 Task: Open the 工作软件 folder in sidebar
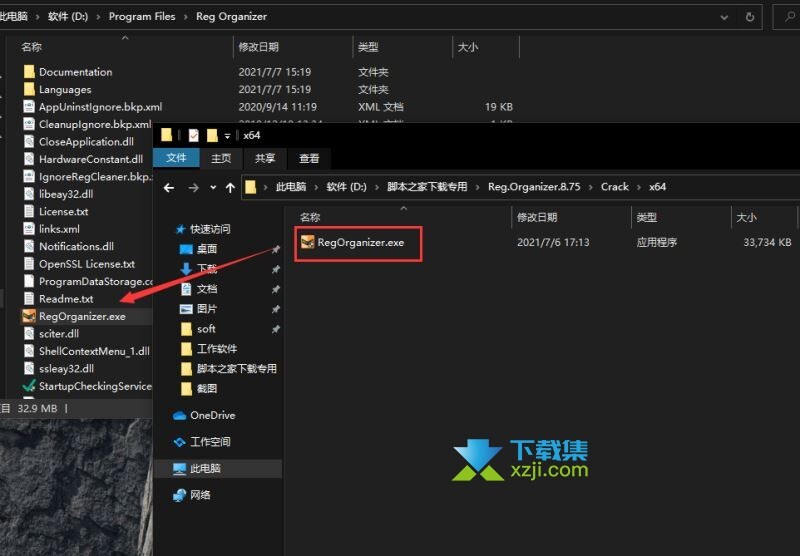point(217,349)
